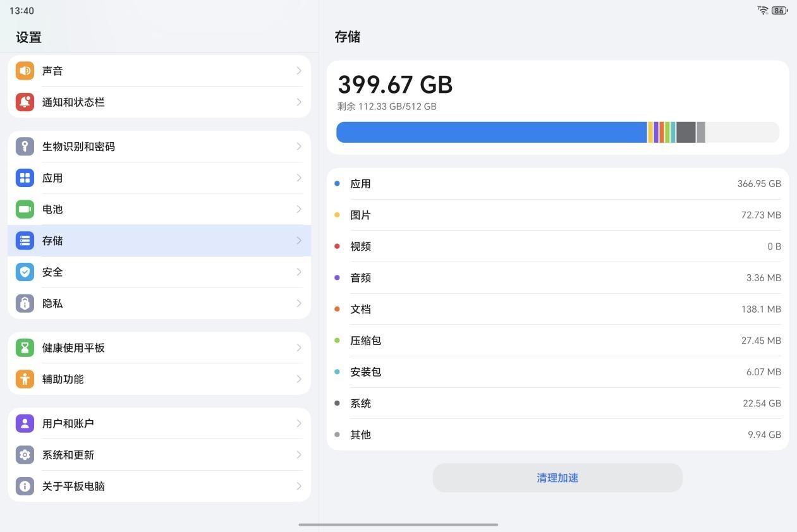The width and height of the screenshot is (797, 532).
Task: Tap the Users and accounts person icon
Action: (25, 423)
